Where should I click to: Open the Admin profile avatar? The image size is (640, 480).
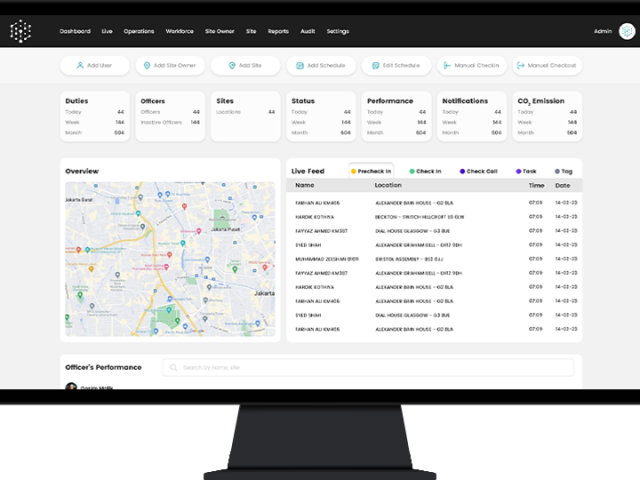point(627,31)
